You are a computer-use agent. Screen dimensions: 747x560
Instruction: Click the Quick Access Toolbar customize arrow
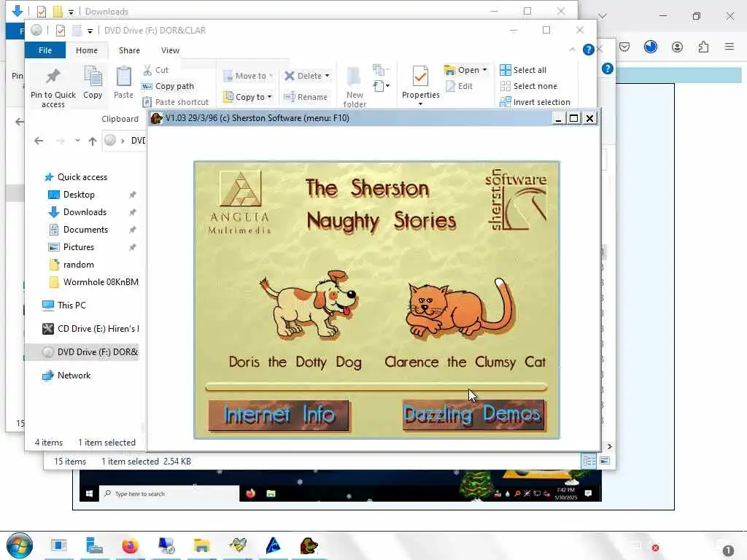[x=90, y=31]
